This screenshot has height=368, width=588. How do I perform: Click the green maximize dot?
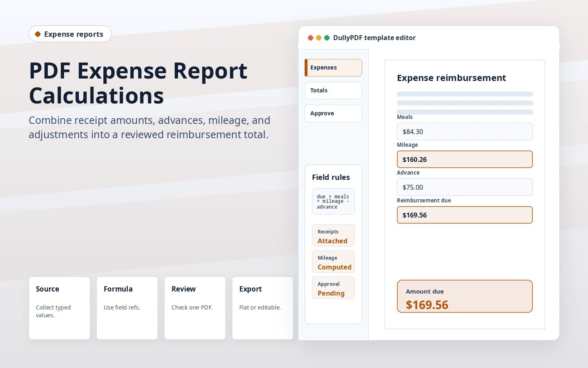coord(327,38)
